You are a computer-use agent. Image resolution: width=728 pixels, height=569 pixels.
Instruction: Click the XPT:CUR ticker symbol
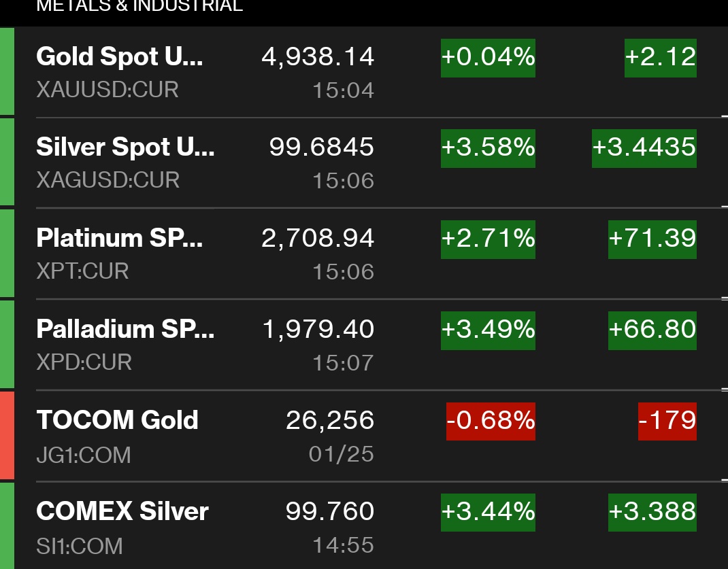pos(82,271)
